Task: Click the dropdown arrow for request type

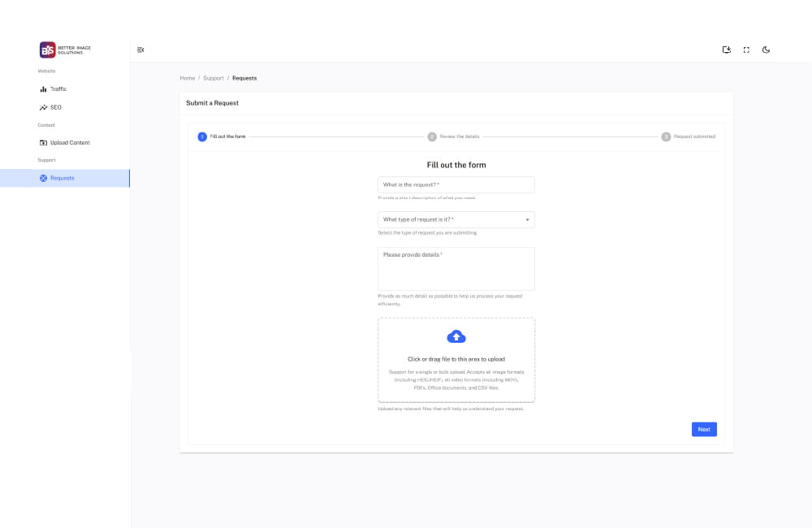Action: (527, 219)
